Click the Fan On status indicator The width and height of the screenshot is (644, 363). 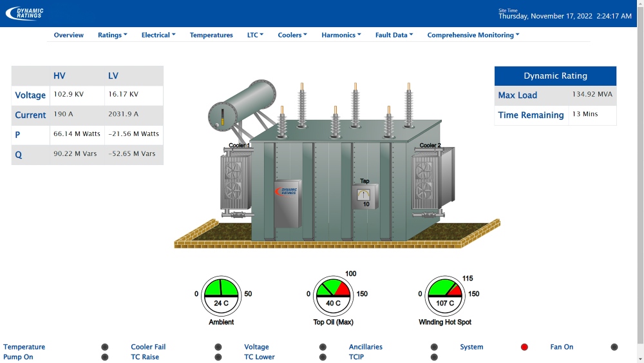[x=614, y=347]
